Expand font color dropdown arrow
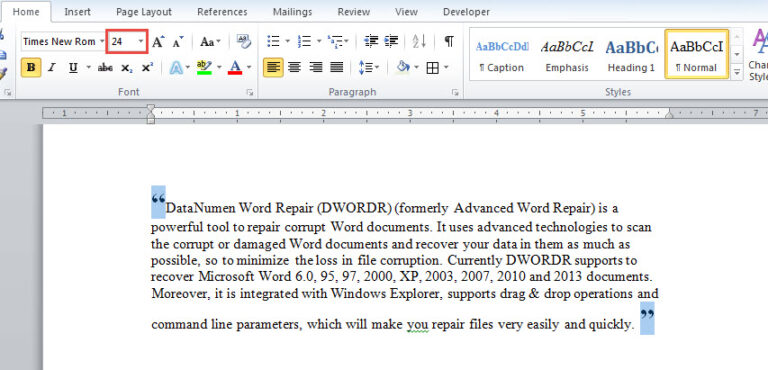Screen dimensions: 768x370 [x=249, y=68]
